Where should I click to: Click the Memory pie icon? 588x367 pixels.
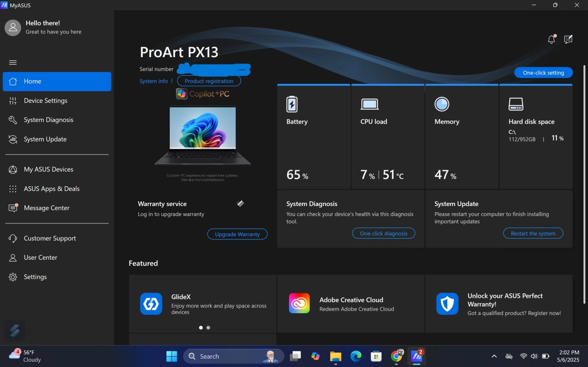pyautogui.click(x=442, y=104)
